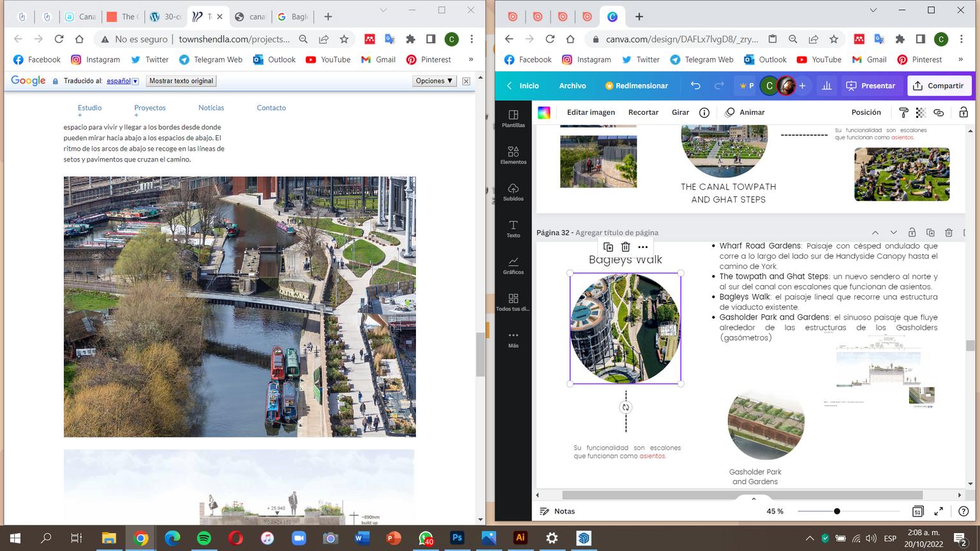Screen dimensions: 980x551
Task: Open Canva analytics chart icon
Action: click(x=826, y=85)
